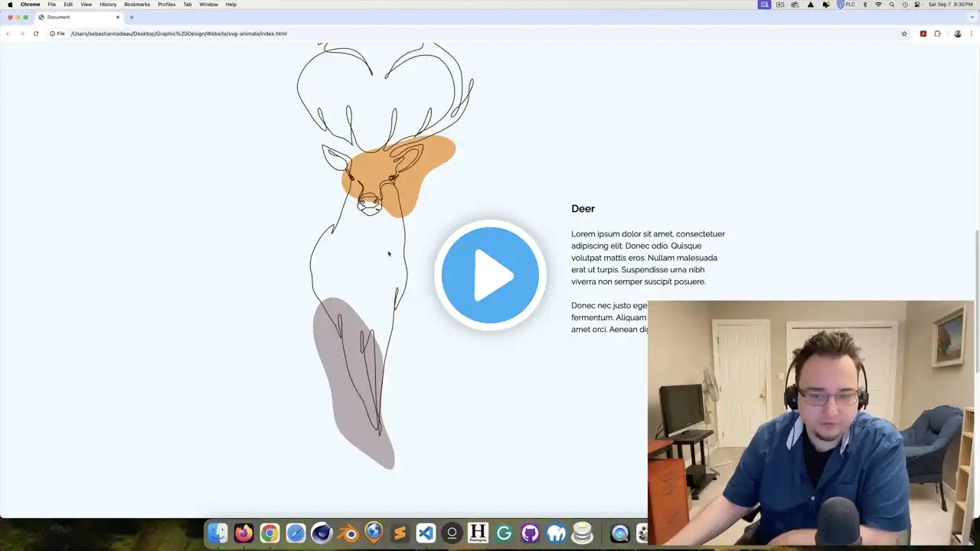Screen dimensions: 980x551
Task: Open the History menu
Action: pyautogui.click(x=108, y=5)
